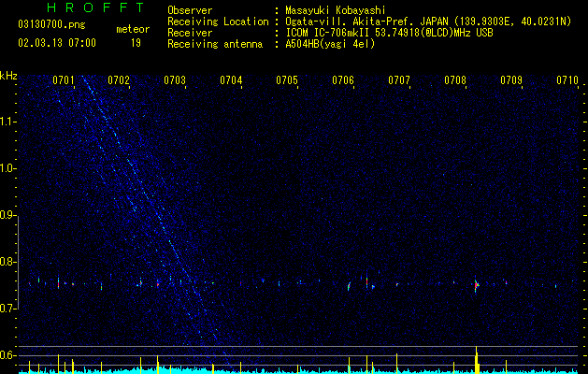Click the observer name Masayuki Kobayashi

tap(336, 10)
